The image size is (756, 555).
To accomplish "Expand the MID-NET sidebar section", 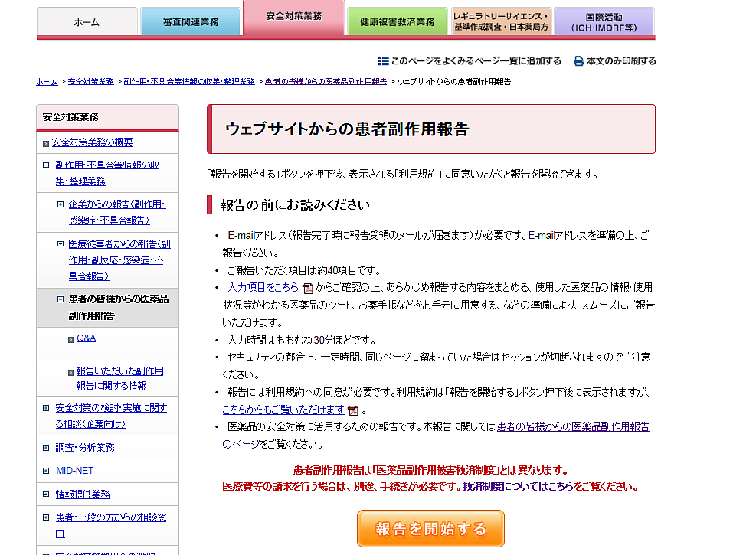I will point(46,471).
